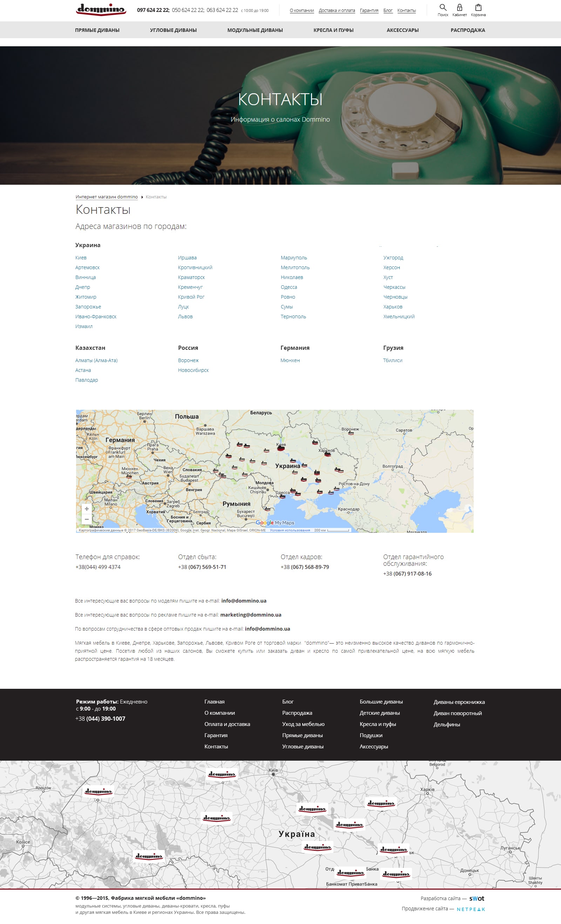Click the Netpeak logo in footer

[471, 909]
